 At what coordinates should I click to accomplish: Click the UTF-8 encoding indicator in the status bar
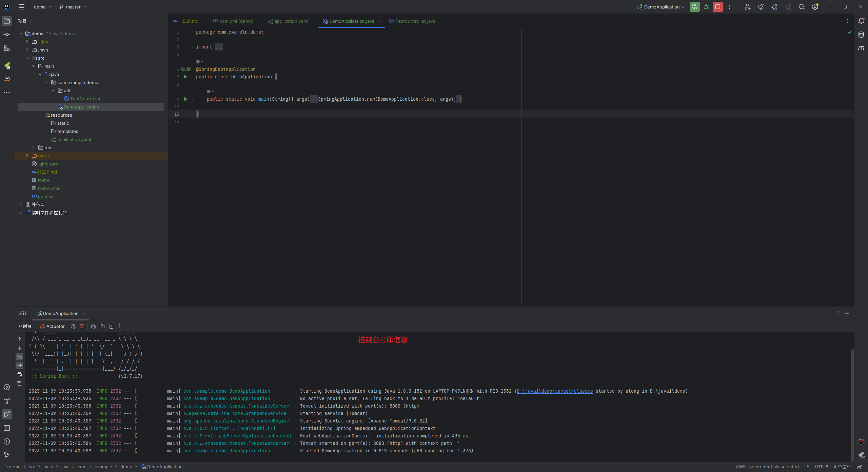click(821, 467)
